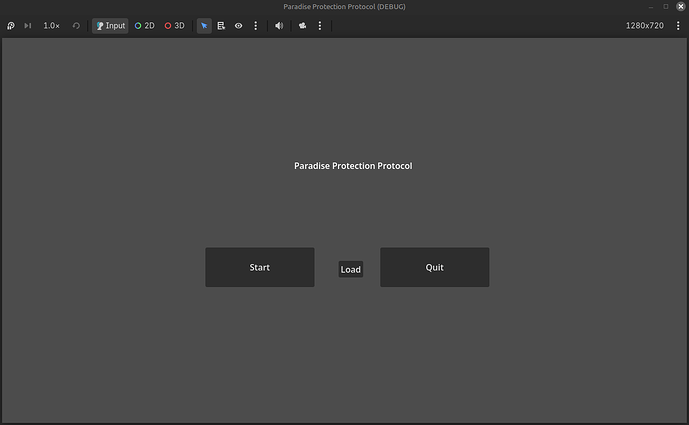Open the embed options menu beside 1280x720
The width and height of the screenshot is (689, 425).
coord(678,26)
